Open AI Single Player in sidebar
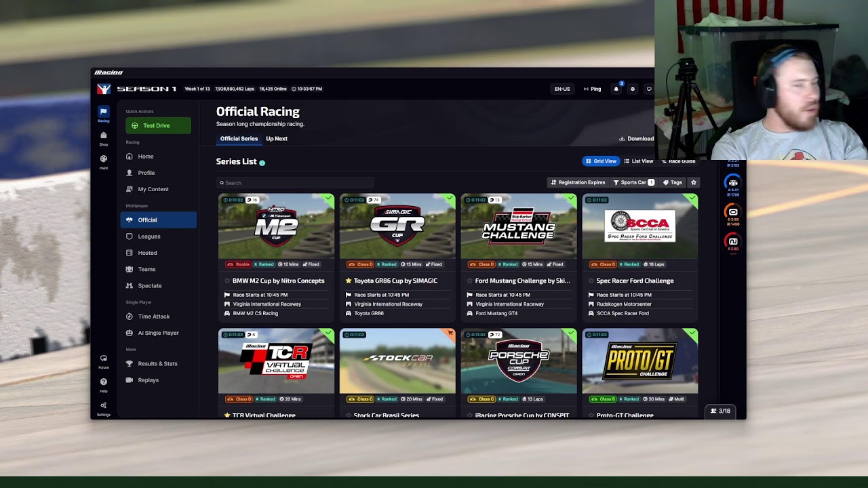 158,333
